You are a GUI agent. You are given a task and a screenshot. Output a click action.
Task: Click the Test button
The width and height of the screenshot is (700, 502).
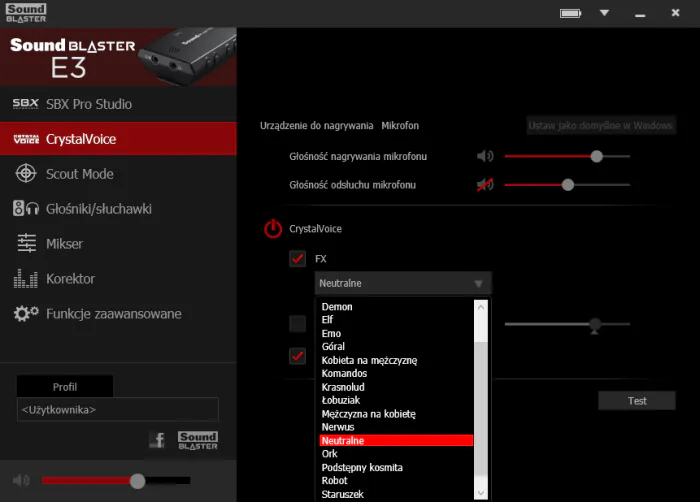(637, 401)
